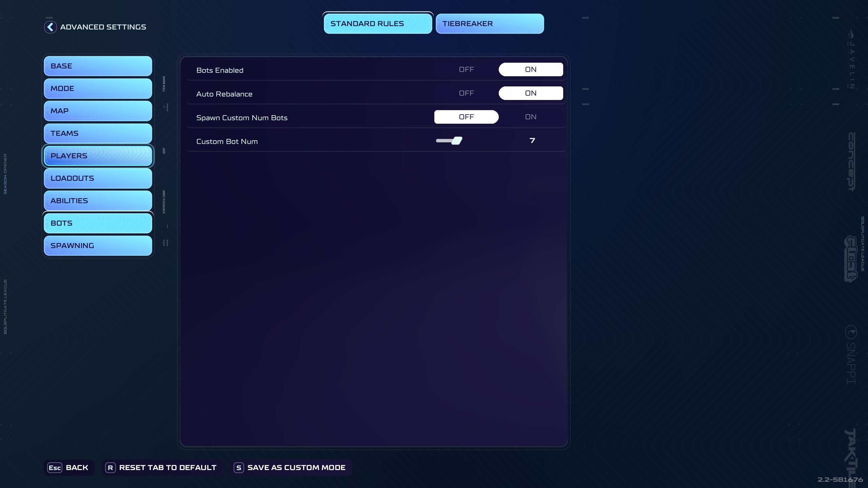Screen dimensions: 868x488
Task: Open the Base settings category
Action: click(x=98, y=66)
